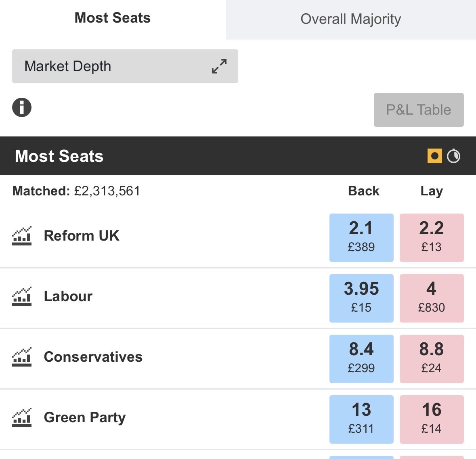This screenshot has width=476, height=459.
Task: Open the Reform UK price chart icon
Action: click(21, 236)
